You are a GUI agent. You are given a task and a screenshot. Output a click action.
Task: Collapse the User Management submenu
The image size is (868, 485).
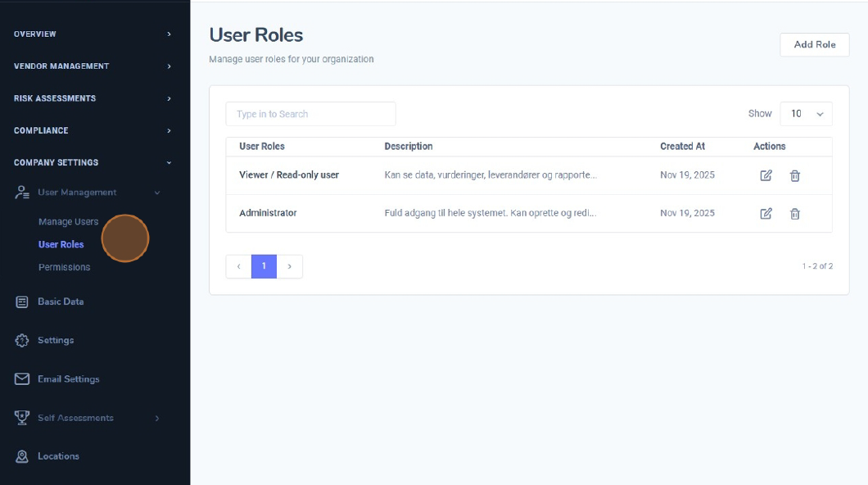point(157,193)
